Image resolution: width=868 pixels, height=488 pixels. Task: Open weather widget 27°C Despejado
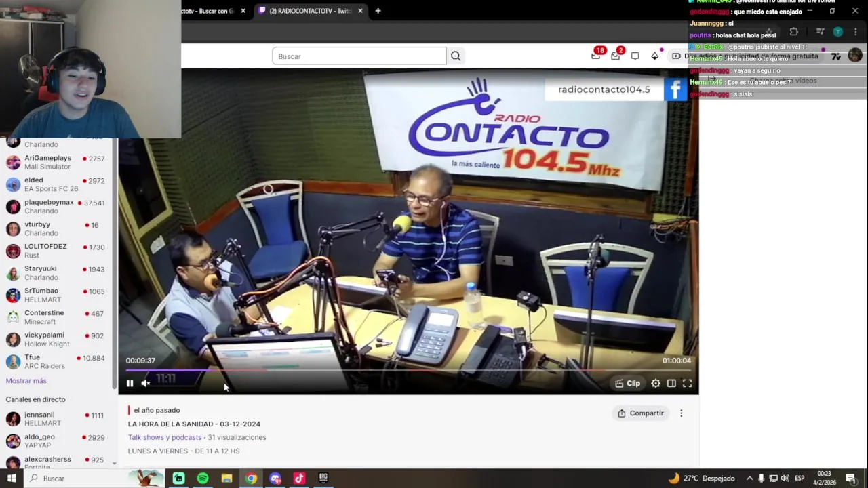(701, 479)
